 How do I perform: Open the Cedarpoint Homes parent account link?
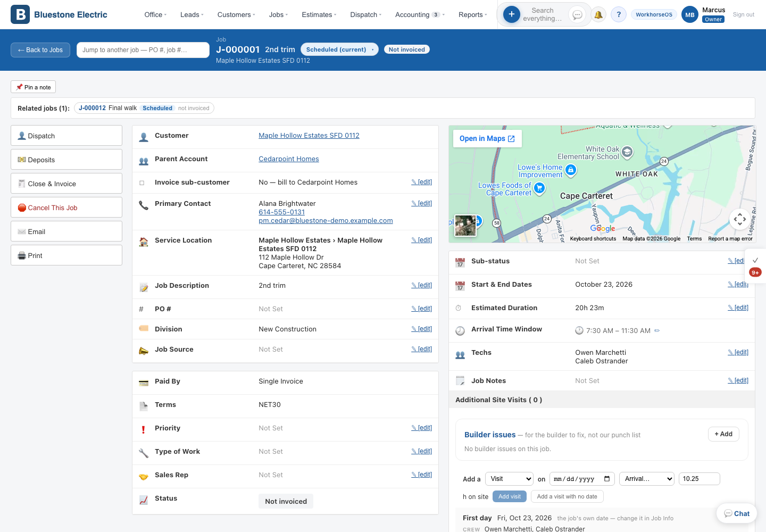pyautogui.click(x=289, y=159)
